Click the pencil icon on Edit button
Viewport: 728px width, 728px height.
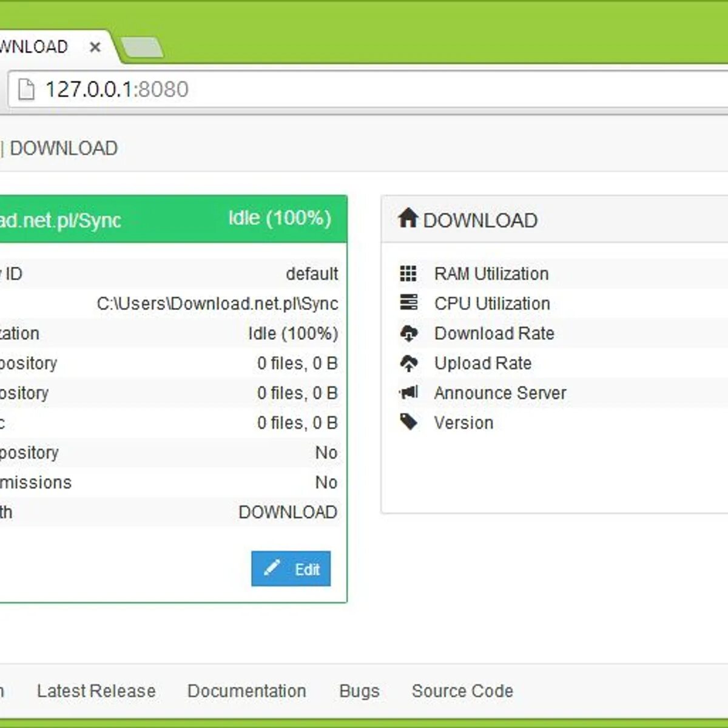(x=272, y=568)
